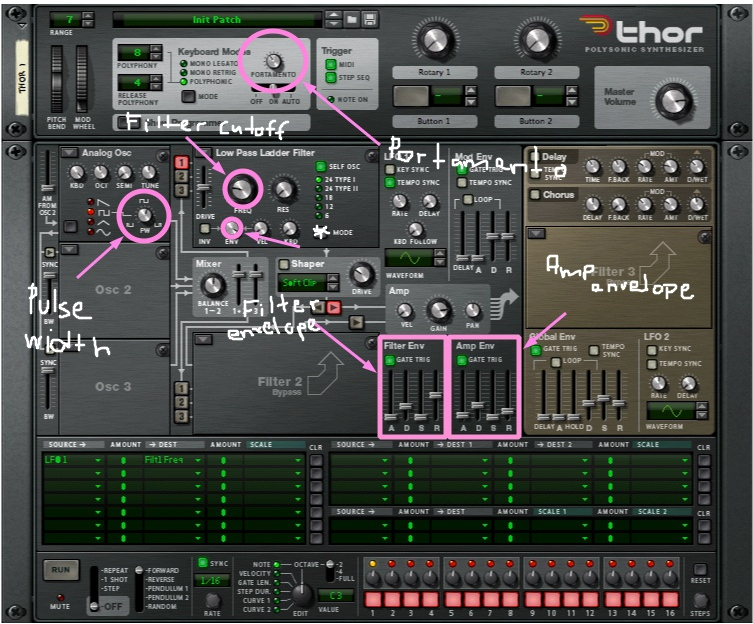Open the LFO1 modulation source dropdown
The height and width of the screenshot is (624, 753).
[x=72, y=460]
